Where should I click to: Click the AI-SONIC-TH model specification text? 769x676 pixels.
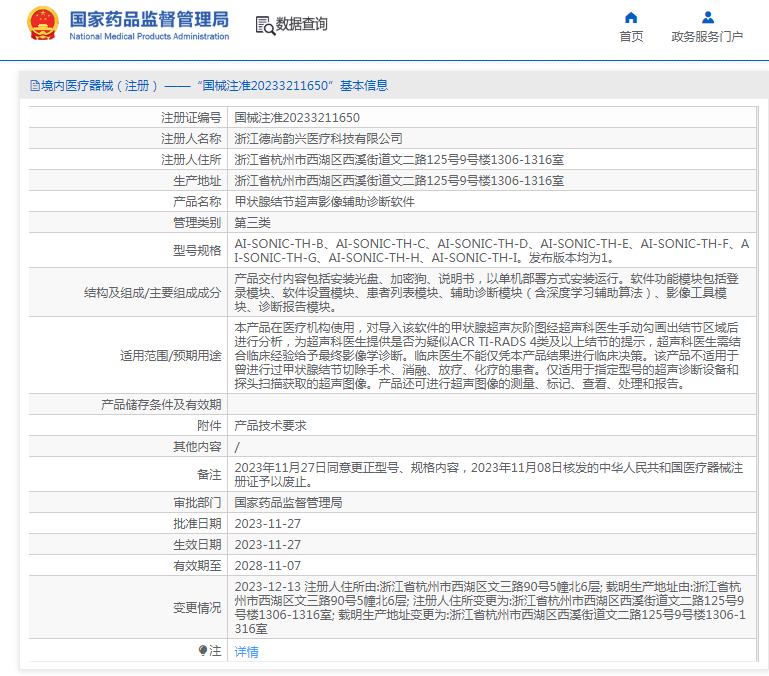(x=491, y=251)
